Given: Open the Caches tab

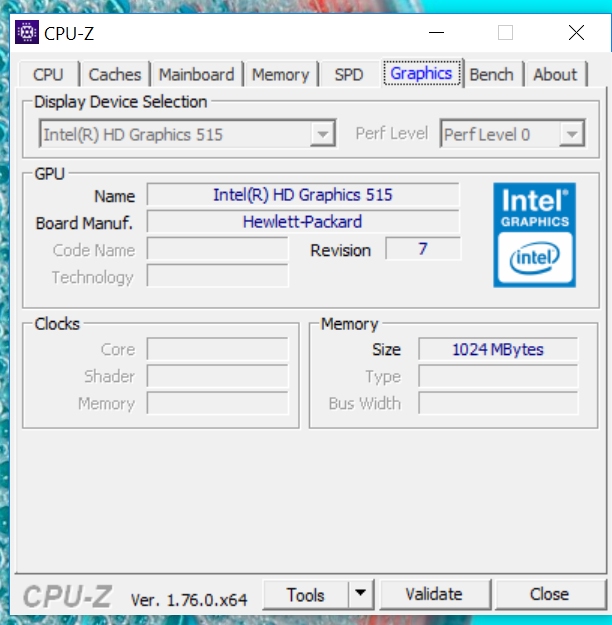Looking at the screenshot, I should (115, 75).
